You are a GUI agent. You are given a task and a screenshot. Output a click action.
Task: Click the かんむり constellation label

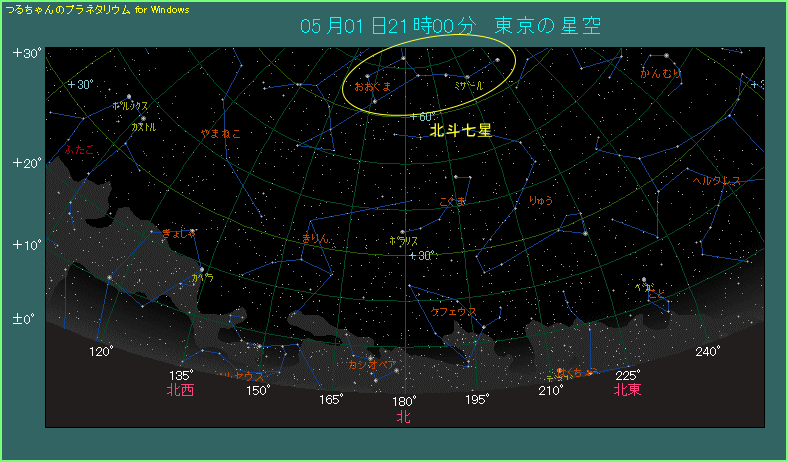[661, 73]
